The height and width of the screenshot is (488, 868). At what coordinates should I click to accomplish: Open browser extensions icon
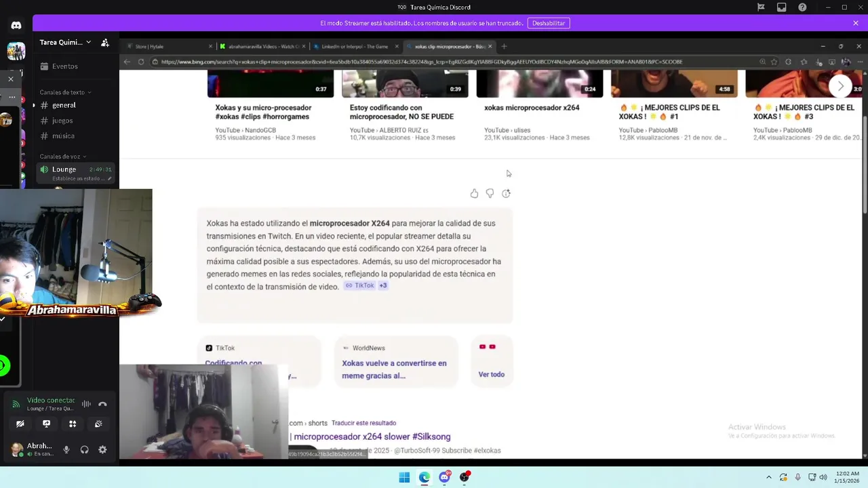788,62
